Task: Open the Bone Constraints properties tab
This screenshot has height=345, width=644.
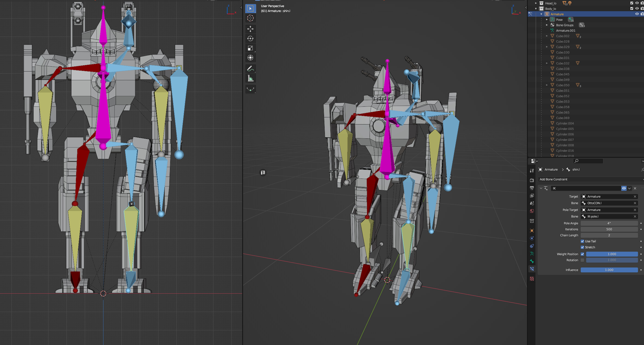Action: pos(532,269)
